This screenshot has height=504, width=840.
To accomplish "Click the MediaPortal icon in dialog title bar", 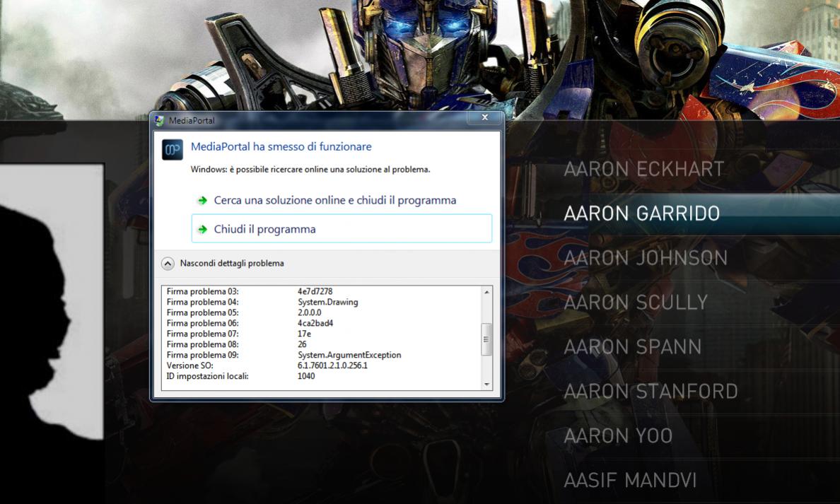I will (159, 120).
